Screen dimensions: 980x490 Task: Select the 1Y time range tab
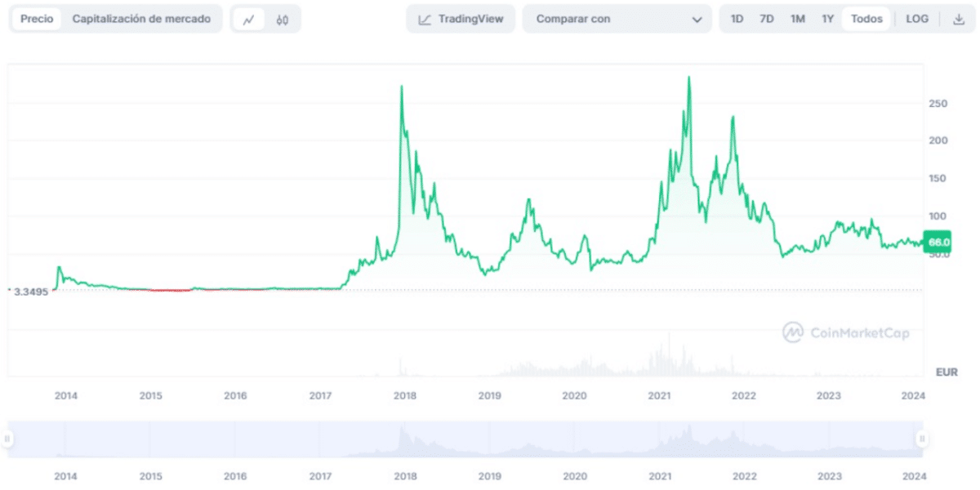[827, 18]
